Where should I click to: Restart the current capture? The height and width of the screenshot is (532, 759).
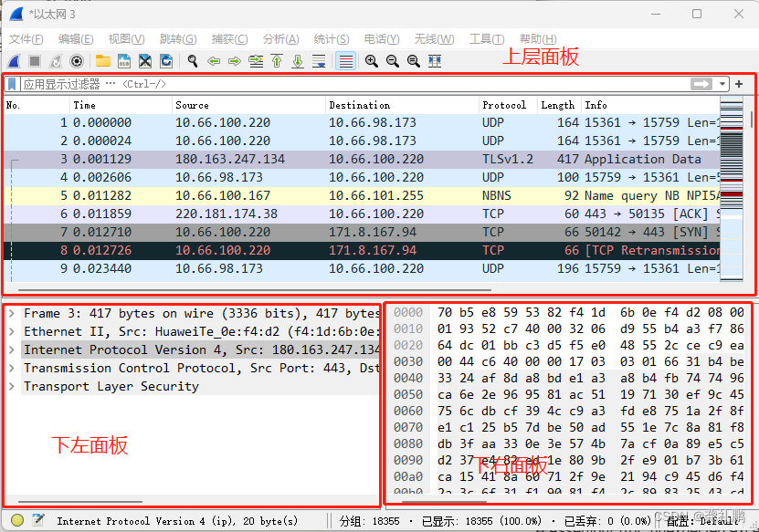(56, 61)
